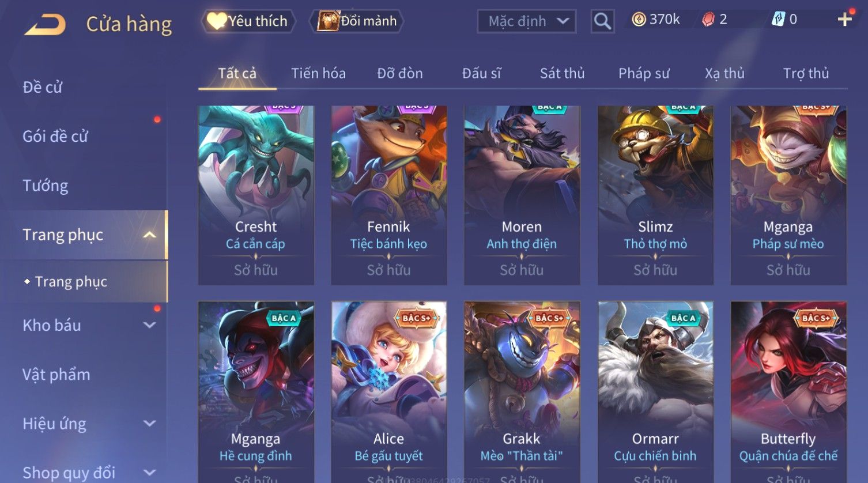Image resolution: width=868 pixels, height=483 pixels.
Task: Open Gói đề cử in sidebar
Action: tap(55, 137)
